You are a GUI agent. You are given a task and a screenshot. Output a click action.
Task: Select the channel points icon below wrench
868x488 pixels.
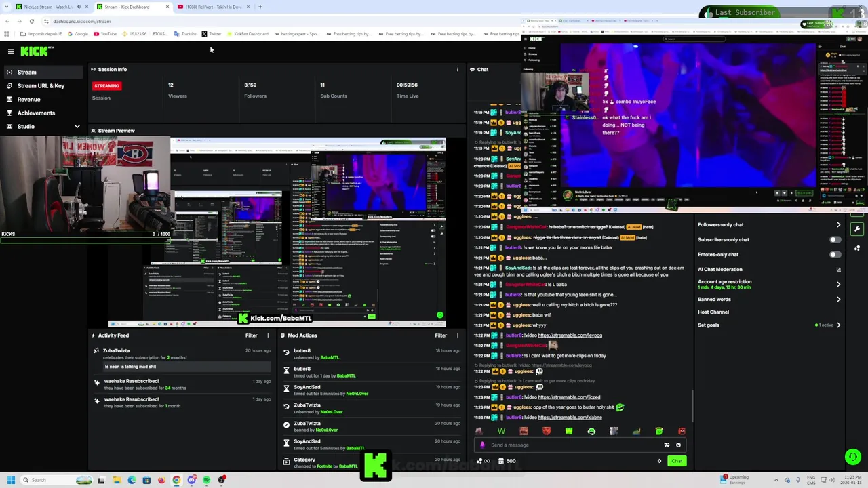point(857,248)
